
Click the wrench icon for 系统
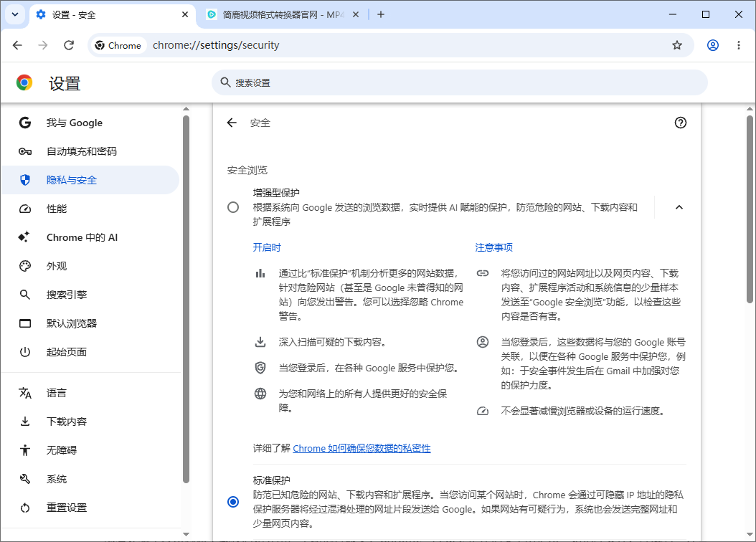pos(25,480)
